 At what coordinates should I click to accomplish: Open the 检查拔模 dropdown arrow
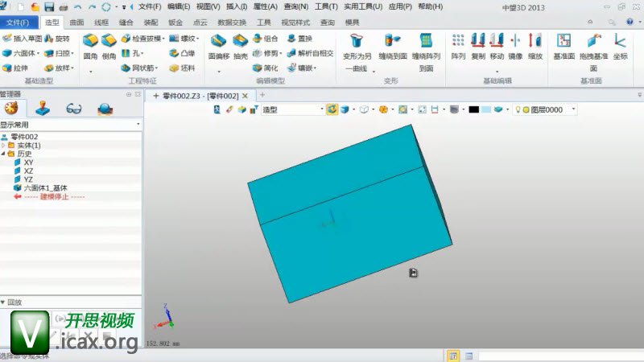click(163, 39)
